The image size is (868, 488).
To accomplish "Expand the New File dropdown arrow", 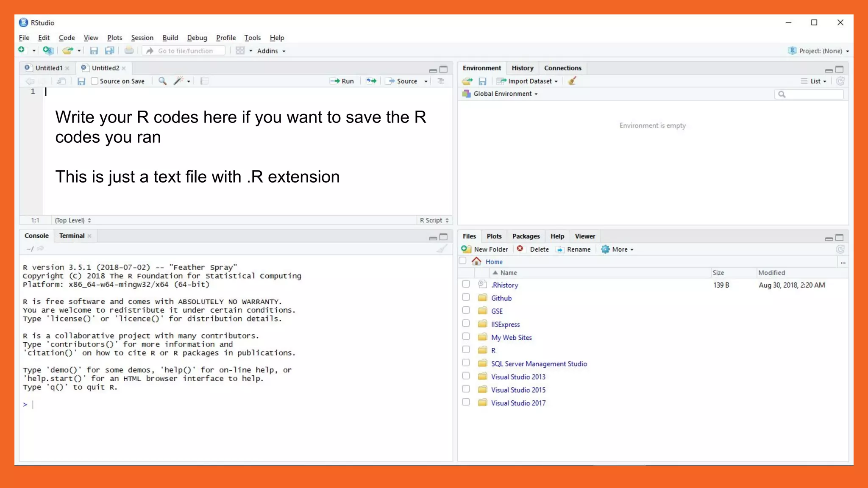I will [34, 51].
